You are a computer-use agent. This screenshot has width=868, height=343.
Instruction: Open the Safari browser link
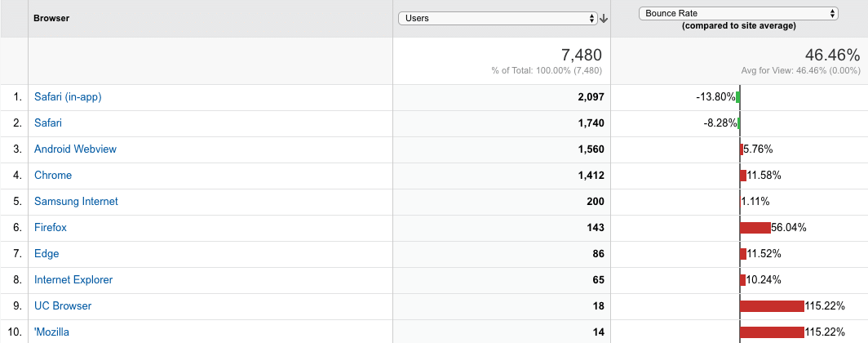(x=48, y=123)
